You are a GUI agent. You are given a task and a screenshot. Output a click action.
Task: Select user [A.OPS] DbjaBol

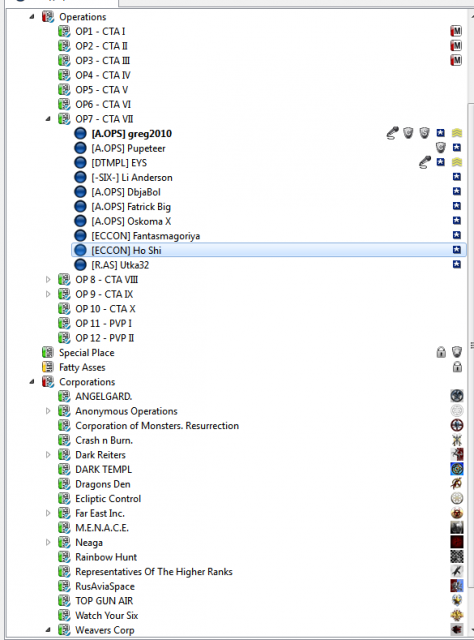[126, 192]
